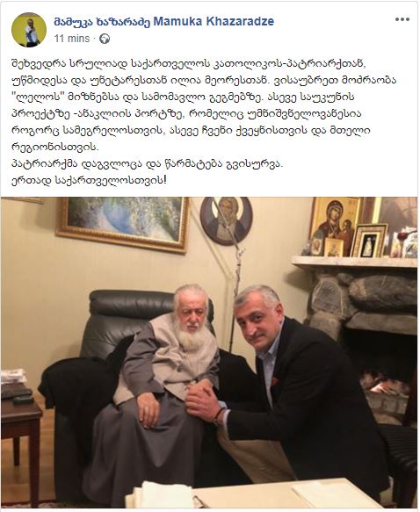The height and width of the screenshot is (512, 420).
Task: Open the post's 11 mins timestamp
Action: tap(72, 39)
